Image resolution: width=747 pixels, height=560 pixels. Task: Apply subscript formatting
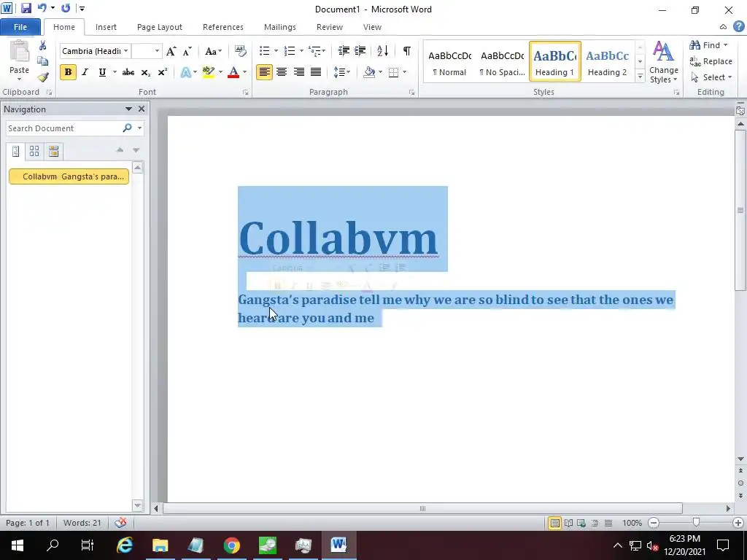point(145,72)
